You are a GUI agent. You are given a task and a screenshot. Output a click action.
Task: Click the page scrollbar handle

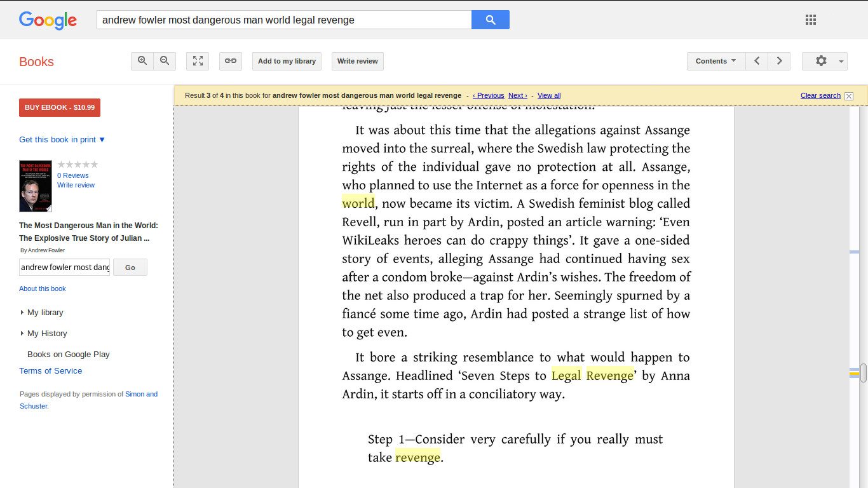[x=864, y=373]
